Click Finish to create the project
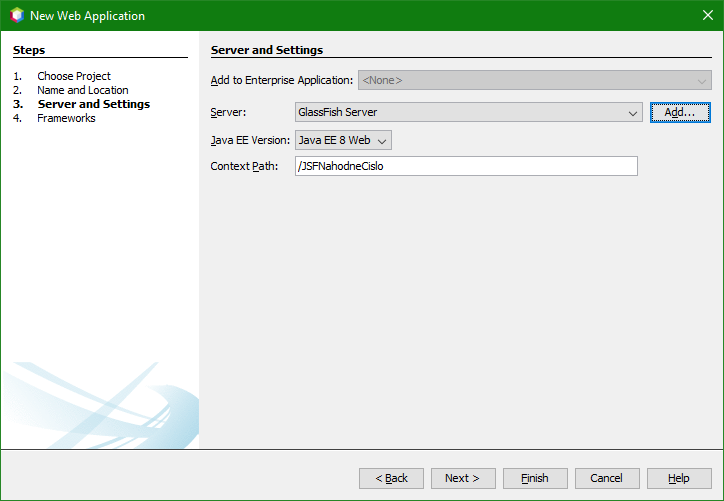Screen dimensions: 724x501 (535, 478)
